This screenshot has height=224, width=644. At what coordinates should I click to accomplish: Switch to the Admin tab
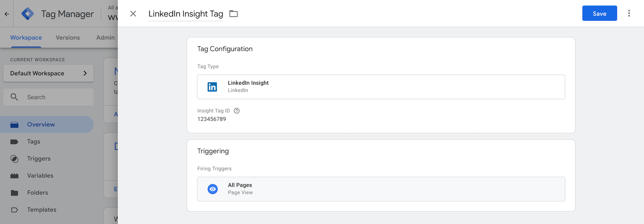coord(105,37)
